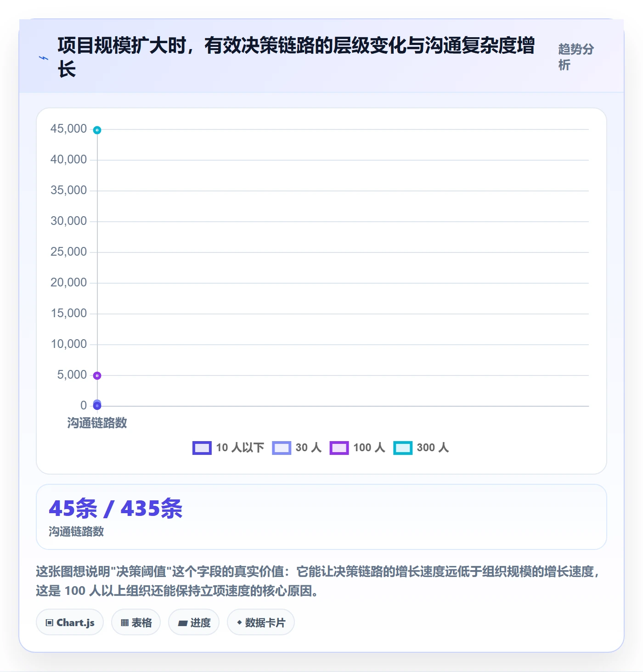Click the lightning icon beside the title
643x672 pixels.
click(x=44, y=58)
